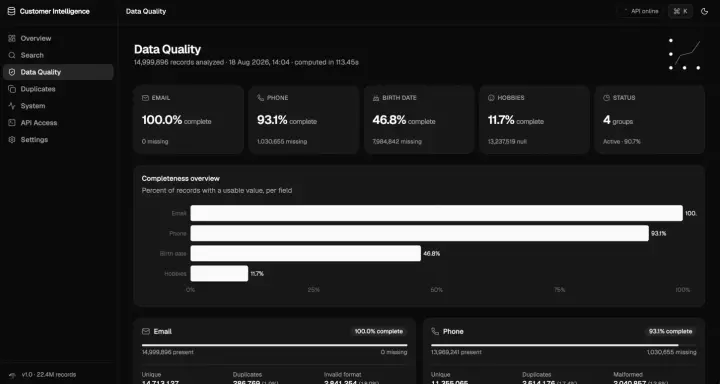This screenshot has height=384, width=720.
Task: Click the Email panel progress bar
Action: click(x=275, y=345)
